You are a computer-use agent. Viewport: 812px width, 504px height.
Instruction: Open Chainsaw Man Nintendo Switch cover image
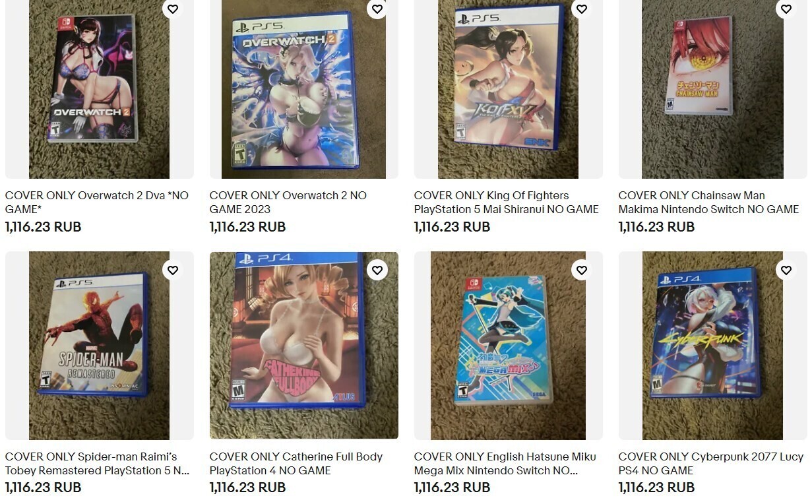point(713,89)
